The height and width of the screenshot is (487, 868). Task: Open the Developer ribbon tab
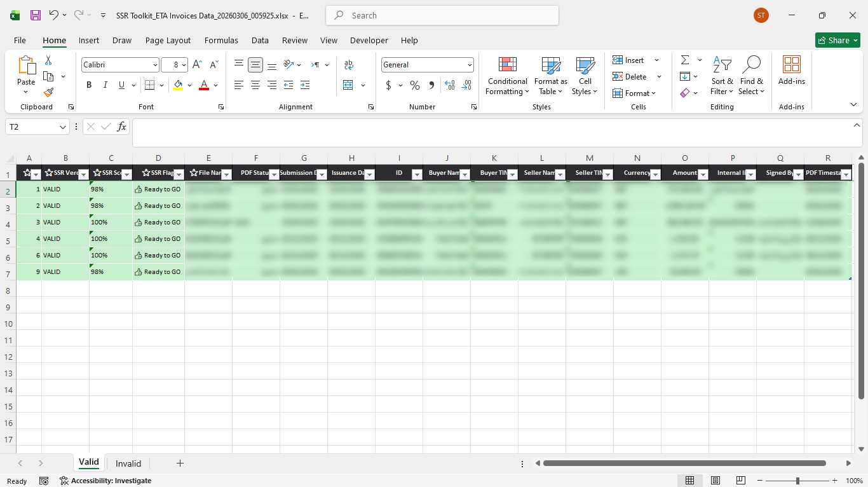pos(369,40)
